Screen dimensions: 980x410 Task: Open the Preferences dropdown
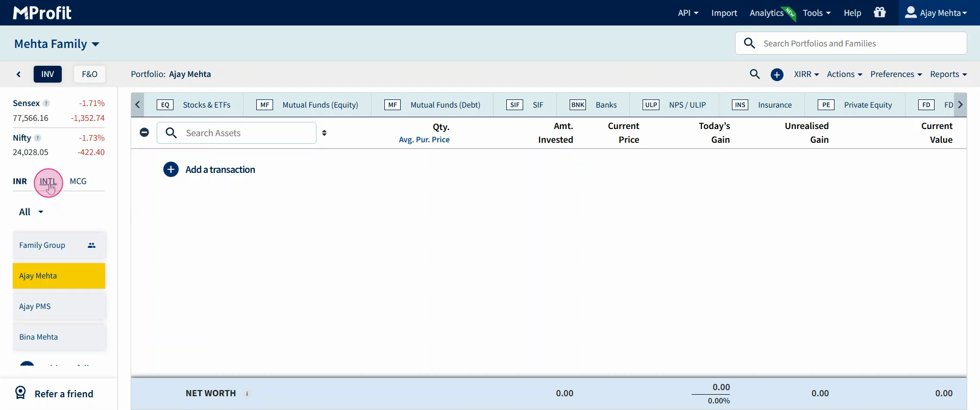(x=896, y=74)
